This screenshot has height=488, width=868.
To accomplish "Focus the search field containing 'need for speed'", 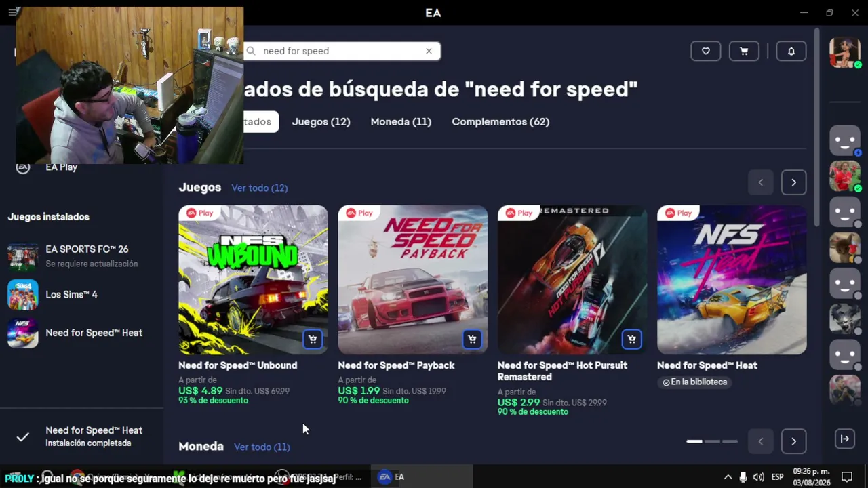I will 342,51.
